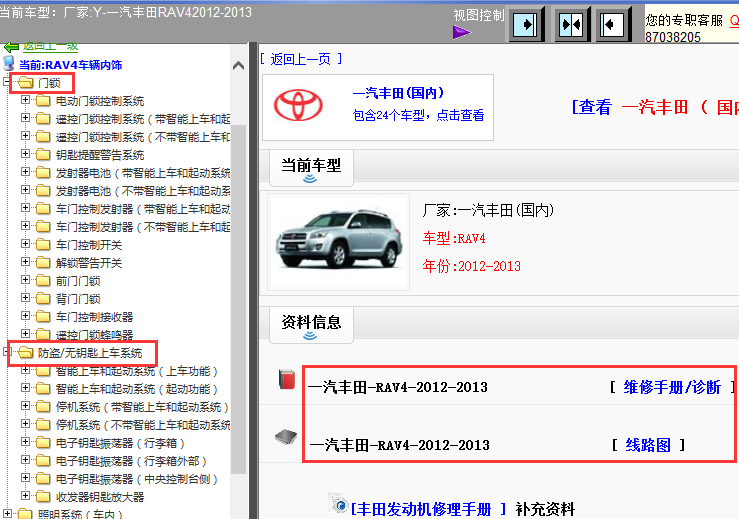Click the 门锁 folder icon
Image resolution: width=739 pixels, height=519 pixels.
click(x=25, y=83)
